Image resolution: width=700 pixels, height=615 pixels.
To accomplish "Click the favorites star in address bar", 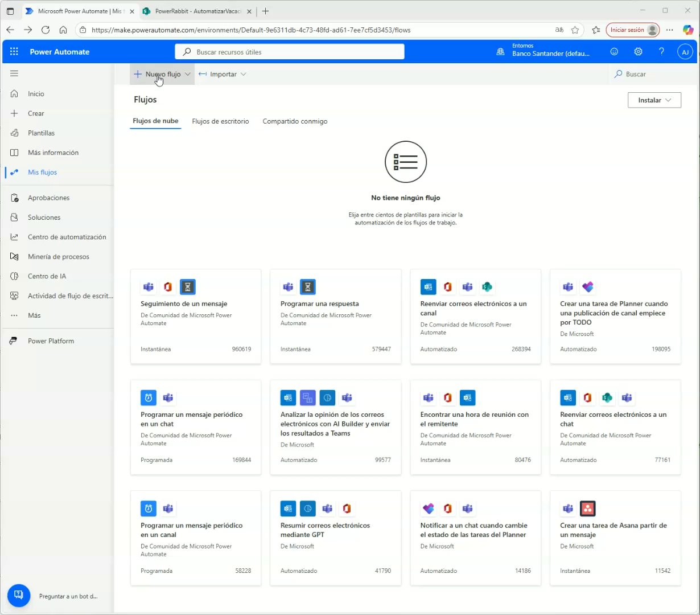I will pyautogui.click(x=575, y=30).
